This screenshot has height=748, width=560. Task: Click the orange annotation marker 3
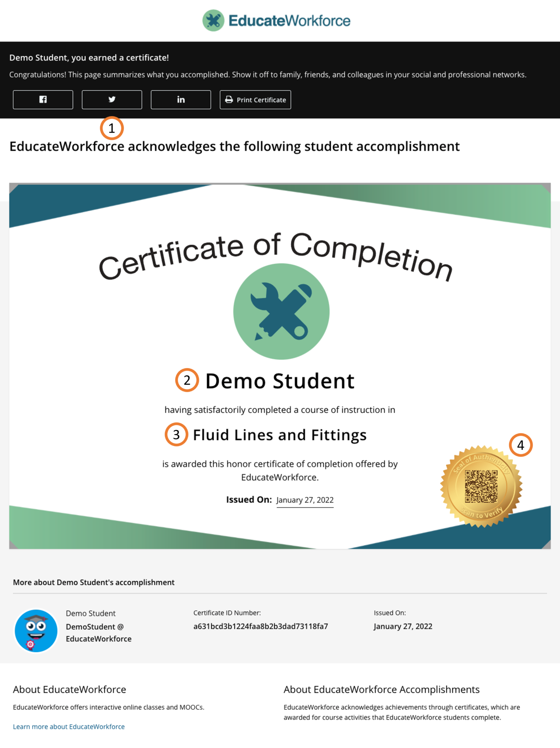coord(176,435)
